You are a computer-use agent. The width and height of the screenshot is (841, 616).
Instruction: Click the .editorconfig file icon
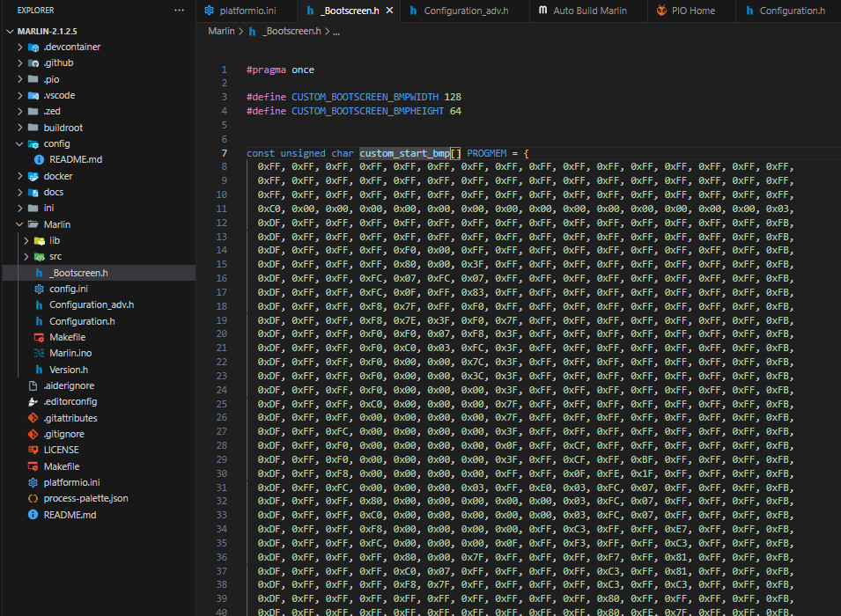pyautogui.click(x=33, y=401)
